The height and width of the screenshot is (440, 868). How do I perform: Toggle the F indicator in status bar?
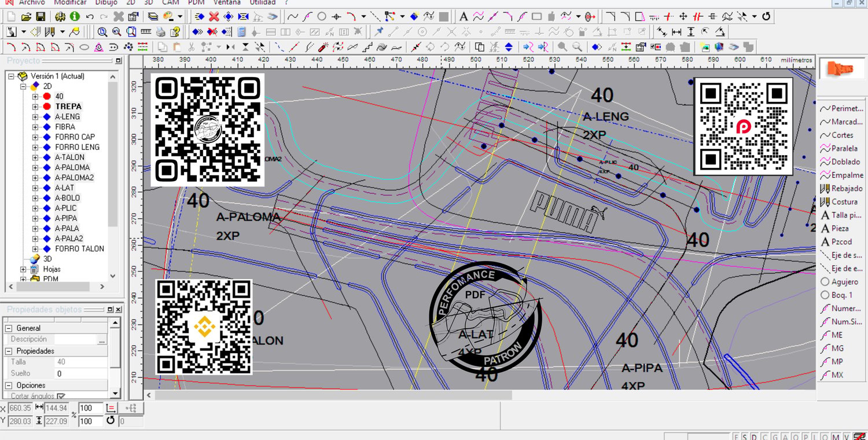coord(737,437)
